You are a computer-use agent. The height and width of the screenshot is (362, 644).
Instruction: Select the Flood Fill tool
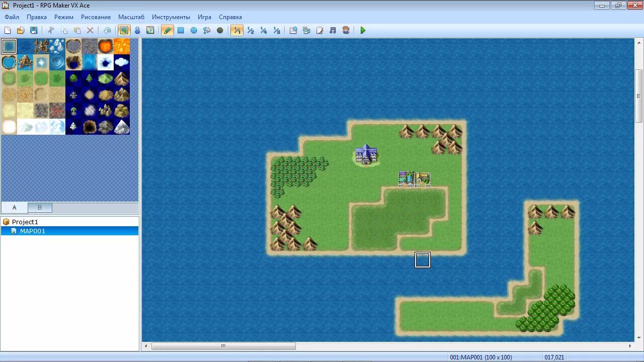tap(207, 31)
